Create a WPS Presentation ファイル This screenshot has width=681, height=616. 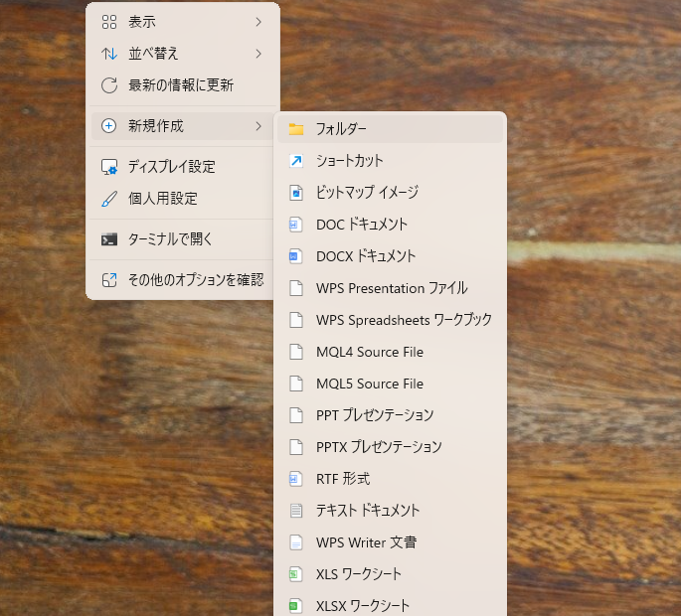[x=390, y=288]
